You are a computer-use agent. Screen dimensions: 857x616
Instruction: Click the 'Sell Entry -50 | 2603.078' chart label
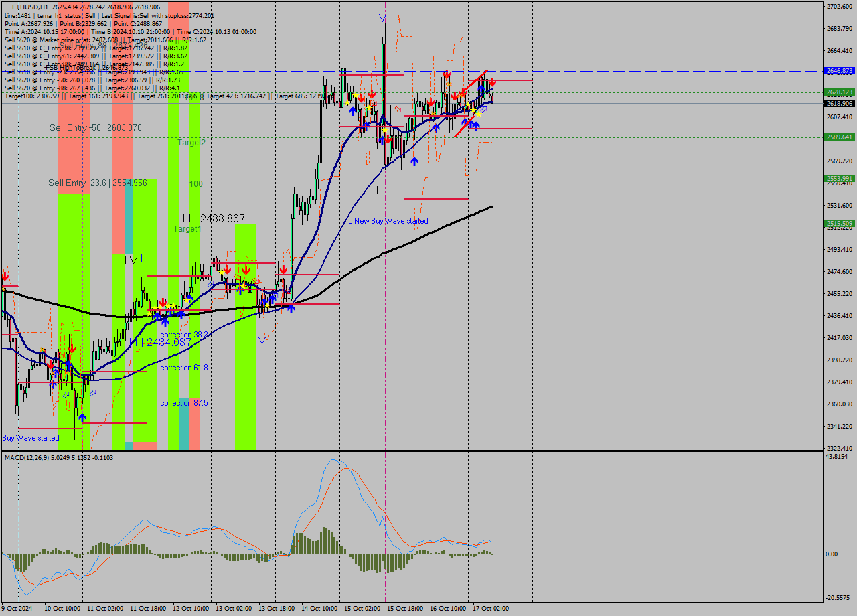(96, 127)
